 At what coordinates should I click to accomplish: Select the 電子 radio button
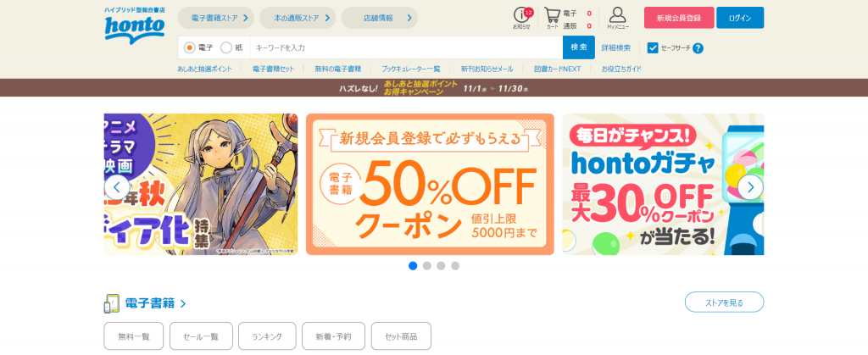pos(189,48)
